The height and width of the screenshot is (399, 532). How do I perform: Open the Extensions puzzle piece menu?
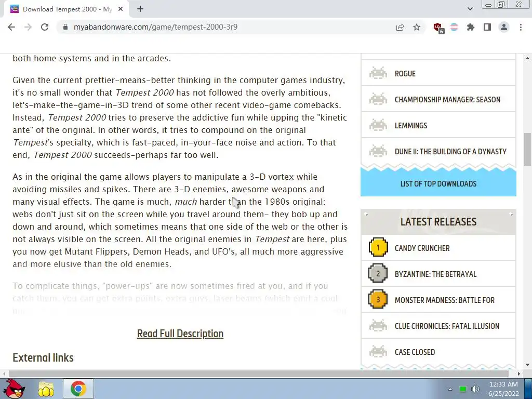tap(471, 27)
